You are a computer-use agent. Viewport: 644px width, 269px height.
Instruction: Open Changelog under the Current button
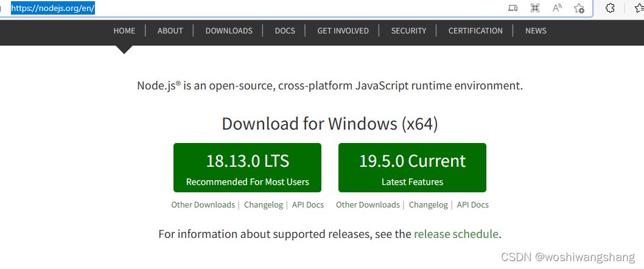[x=429, y=204]
